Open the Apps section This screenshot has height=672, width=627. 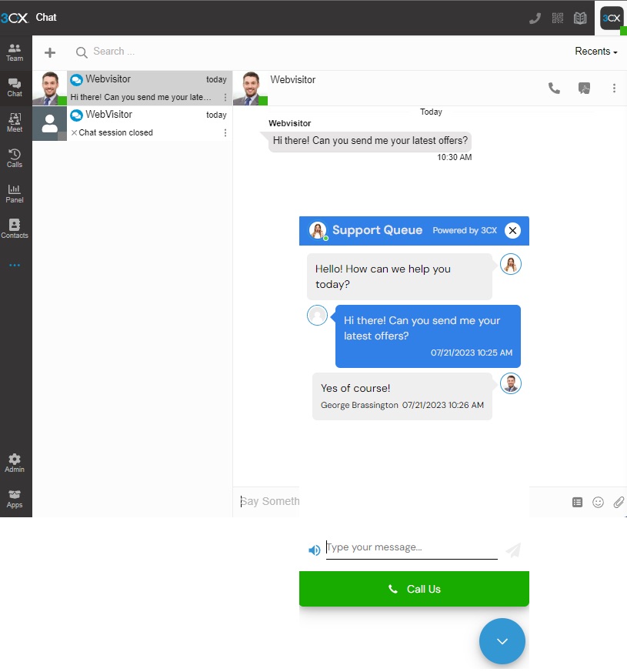[x=15, y=497]
